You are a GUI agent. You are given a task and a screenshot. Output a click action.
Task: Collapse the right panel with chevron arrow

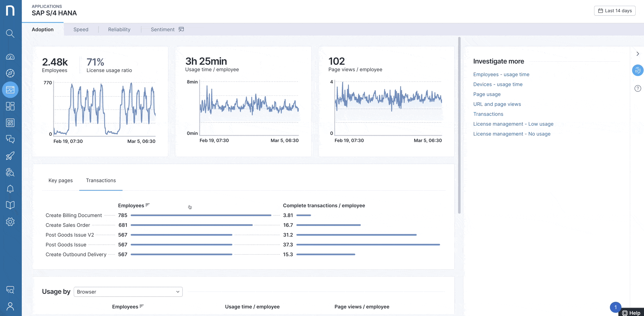coord(638,54)
